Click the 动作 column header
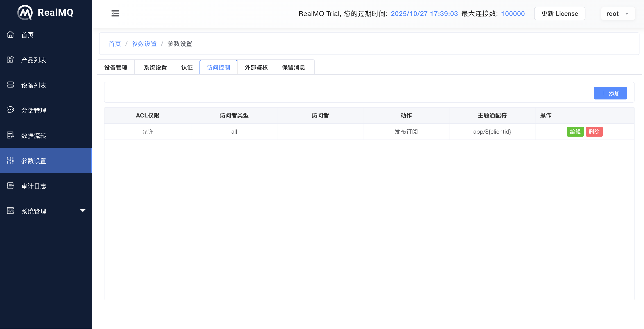Viewport: 644px width, 329px height. point(406,115)
